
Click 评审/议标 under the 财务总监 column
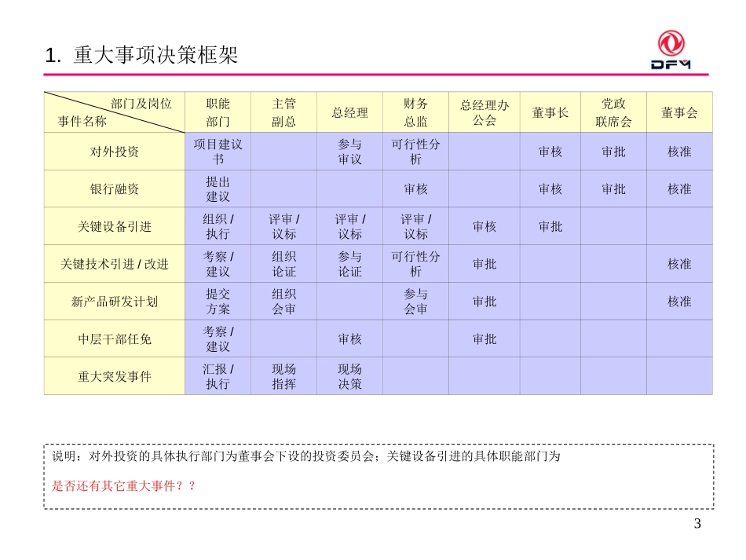coord(416,226)
